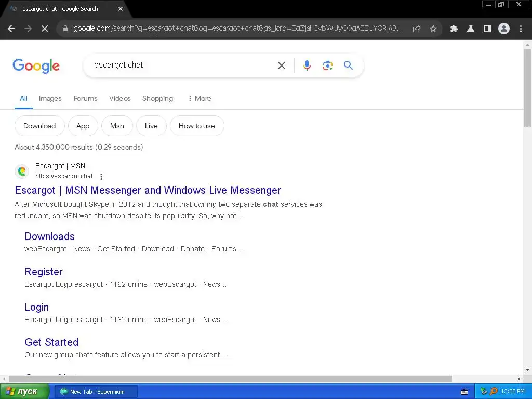This screenshot has height=399, width=532.
Task: Click the scrollbar up arrow
Action: pyautogui.click(x=527, y=45)
